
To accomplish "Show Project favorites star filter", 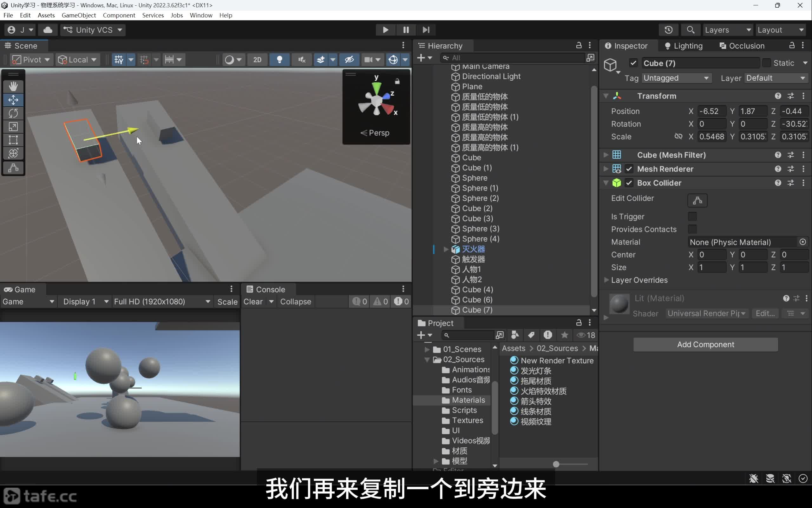I will 564,335.
